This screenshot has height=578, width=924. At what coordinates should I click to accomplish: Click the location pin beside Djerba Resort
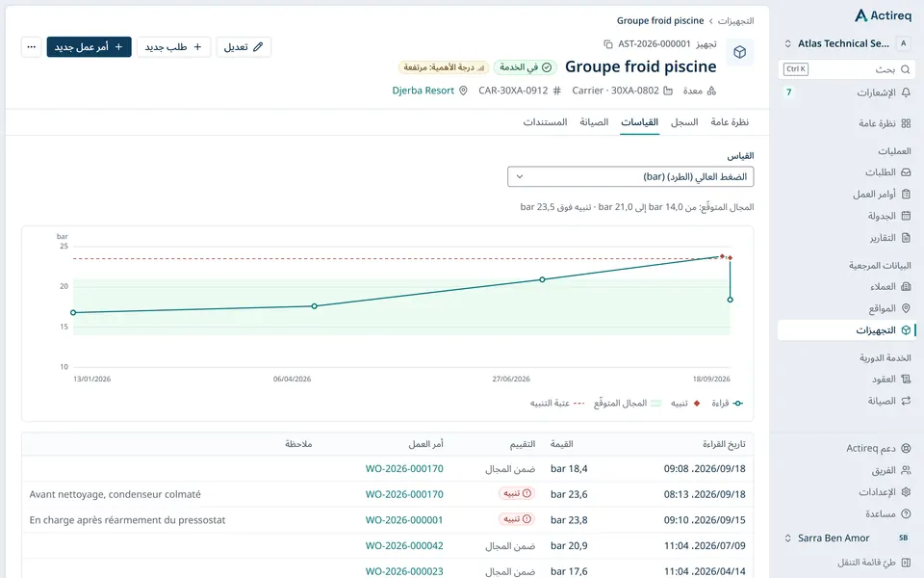463,91
